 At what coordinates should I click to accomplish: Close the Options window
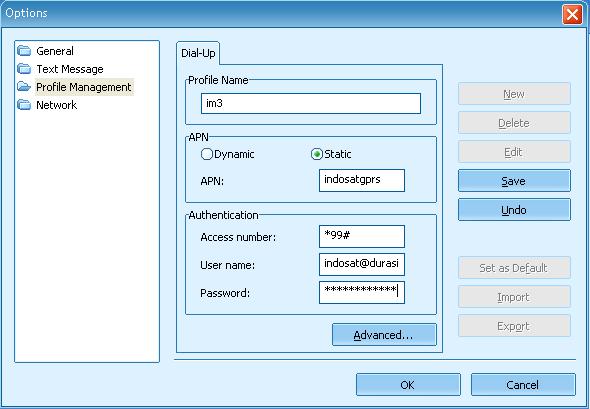point(572,15)
